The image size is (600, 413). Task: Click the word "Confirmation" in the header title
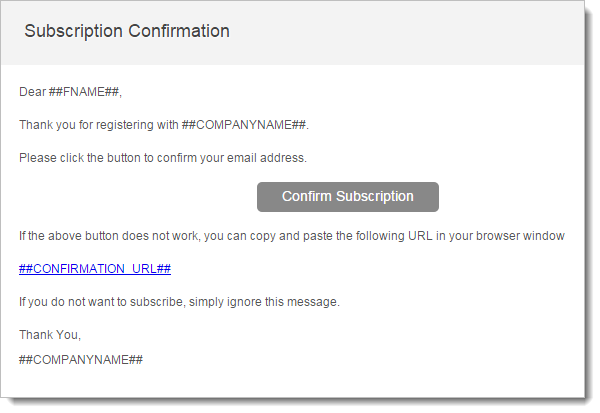(178, 31)
